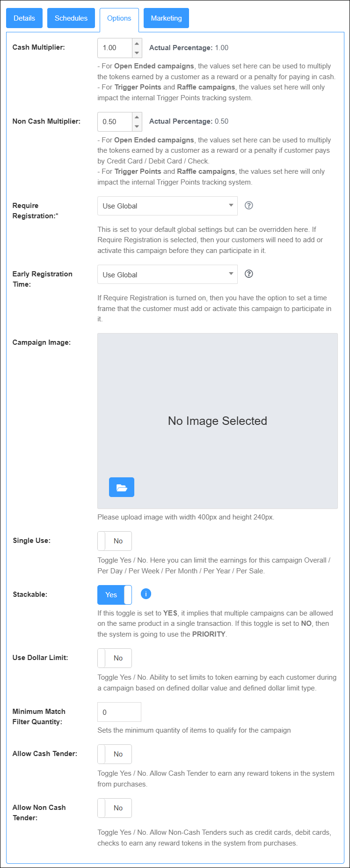350x868 pixels.
Task: Go to the Marketing tab
Action: tap(166, 18)
